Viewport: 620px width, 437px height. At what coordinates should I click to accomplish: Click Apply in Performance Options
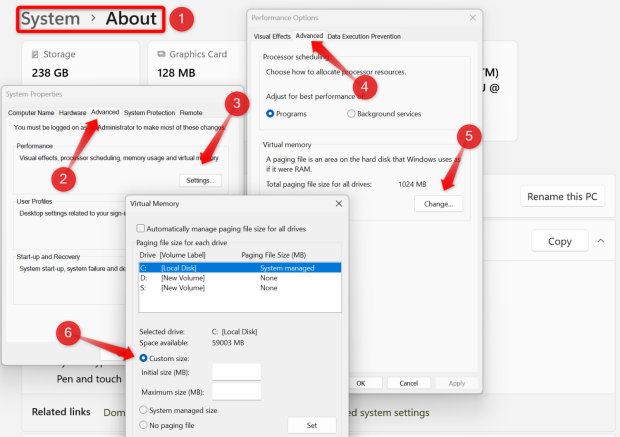click(457, 383)
